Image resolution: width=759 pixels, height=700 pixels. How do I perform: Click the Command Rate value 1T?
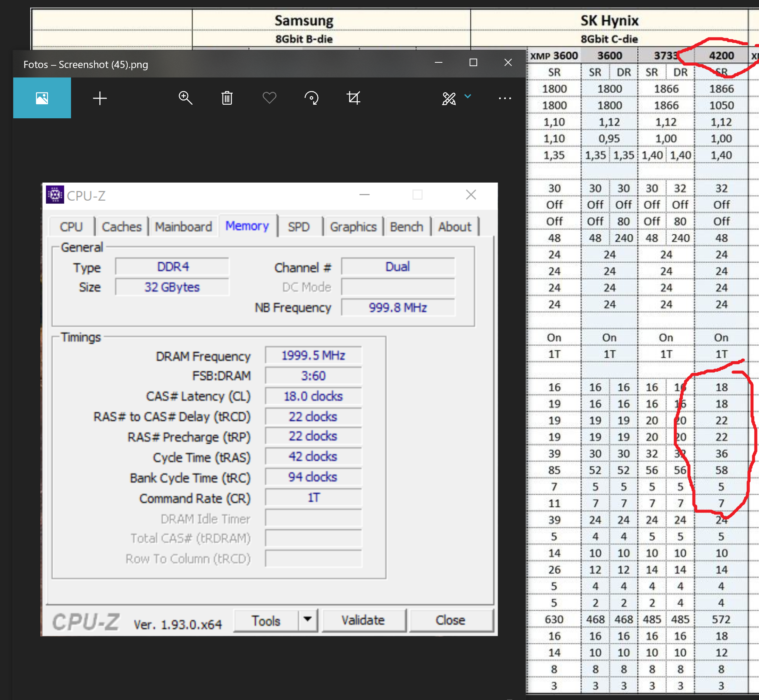pyautogui.click(x=314, y=497)
